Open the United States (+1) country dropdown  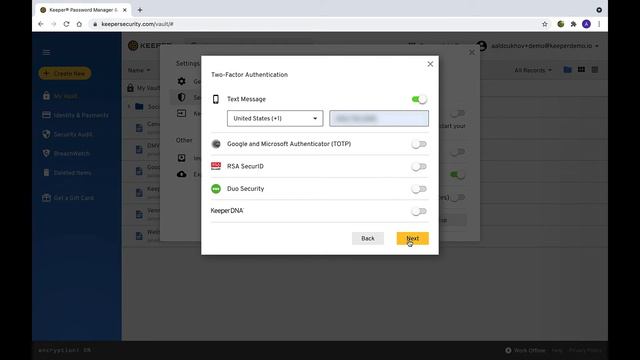(275, 118)
